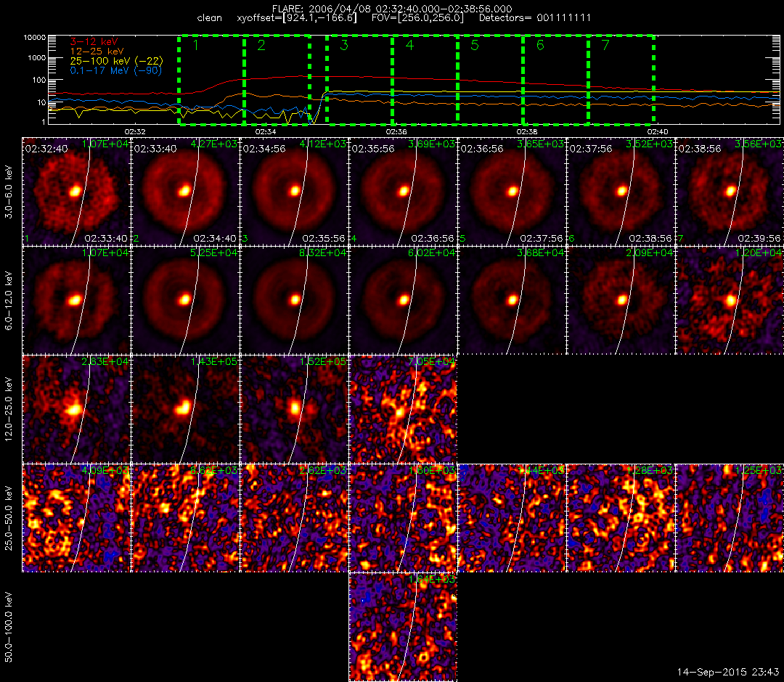Select the 3.0-6.0 keV image starting 02:34:56
Screen dimensions: 784x682
295,192
